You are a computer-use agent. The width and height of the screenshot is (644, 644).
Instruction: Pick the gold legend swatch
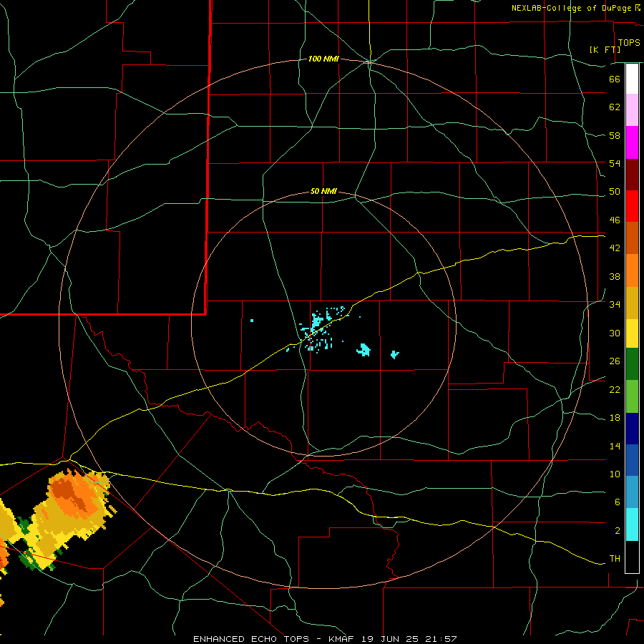point(632,303)
